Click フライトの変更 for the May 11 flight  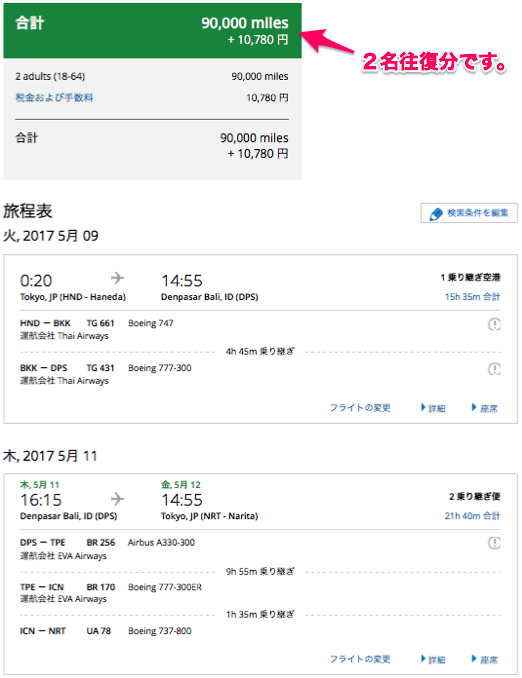coord(360,659)
